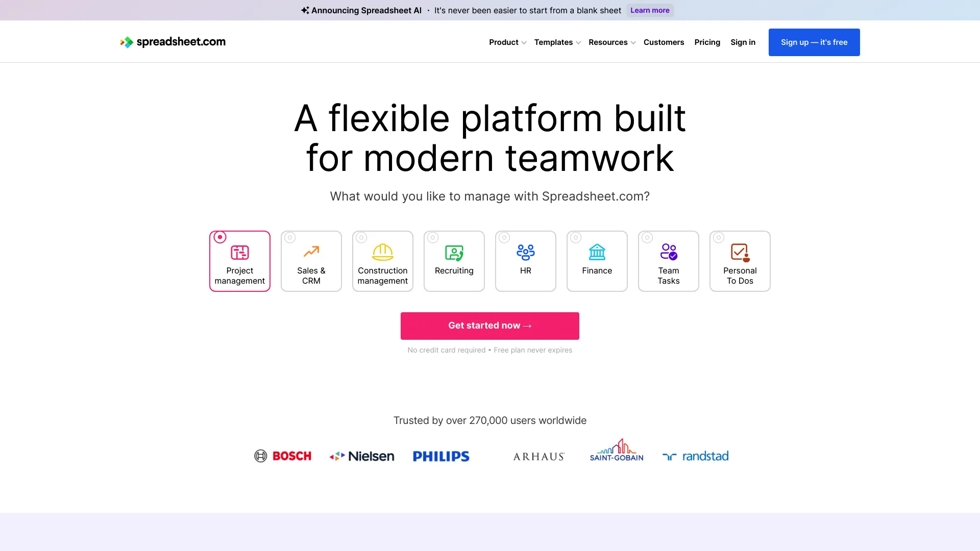Click the Spreadsheet AI sparkle icon
Screen dimensions: 980x551
pyautogui.click(x=305, y=10)
